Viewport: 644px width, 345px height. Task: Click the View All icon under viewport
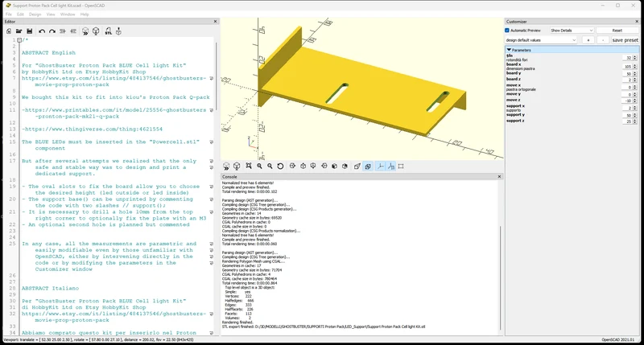pos(249,166)
